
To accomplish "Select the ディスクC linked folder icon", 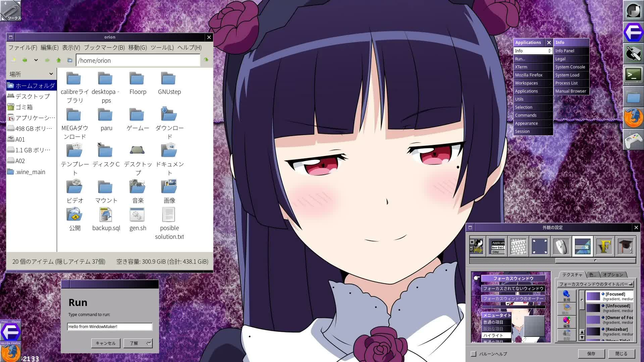I will click(x=105, y=150).
